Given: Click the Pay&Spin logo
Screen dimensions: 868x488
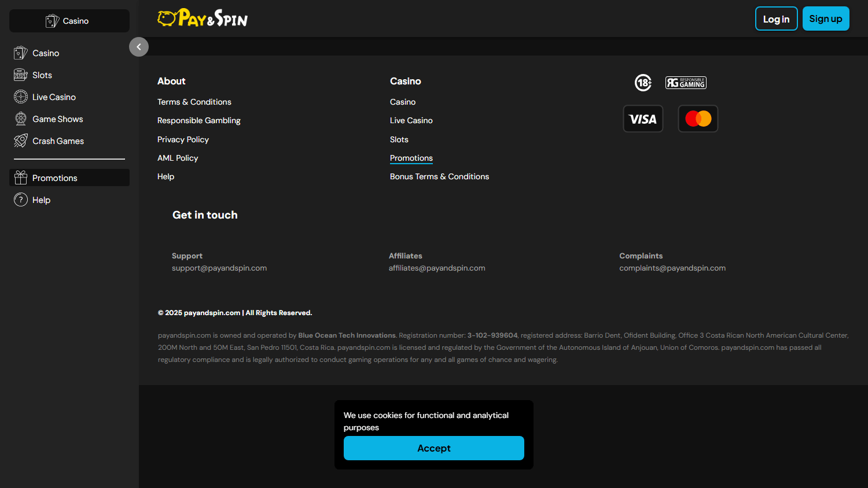Looking at the screenshot, I should tap(203, 19).
